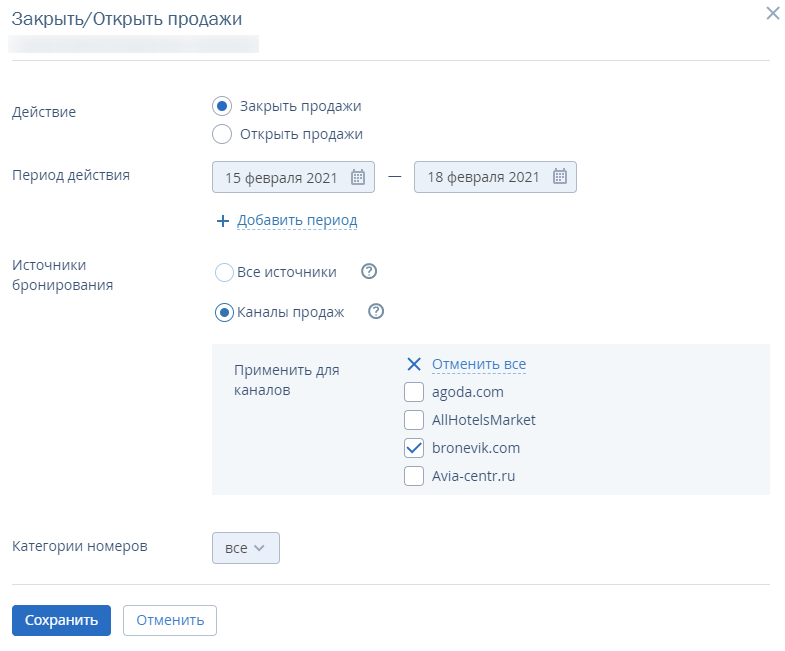Click the Источники бронирования label
785x651 pixels.
coord(63,275)
